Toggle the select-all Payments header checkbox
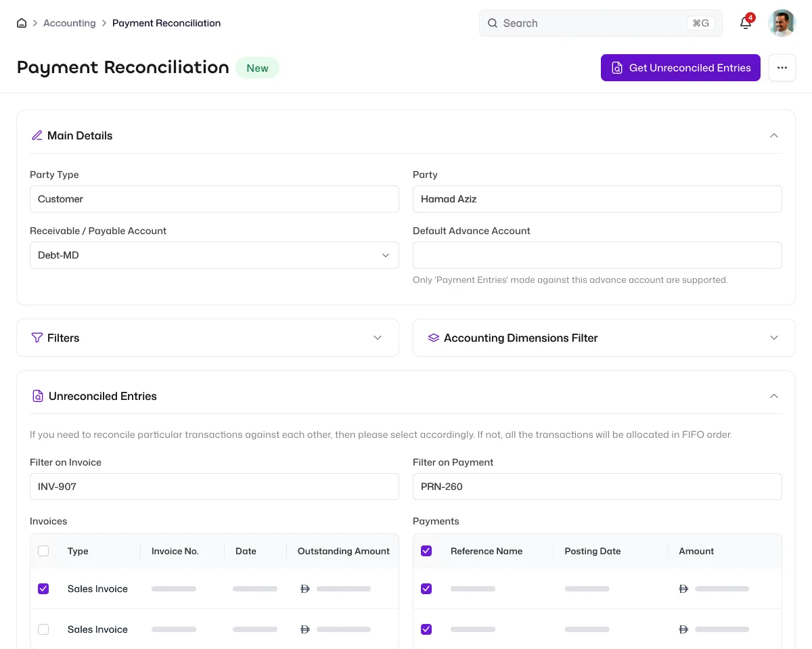The width and height of the screenshot is (812, 649). click(x=426, y=551)
